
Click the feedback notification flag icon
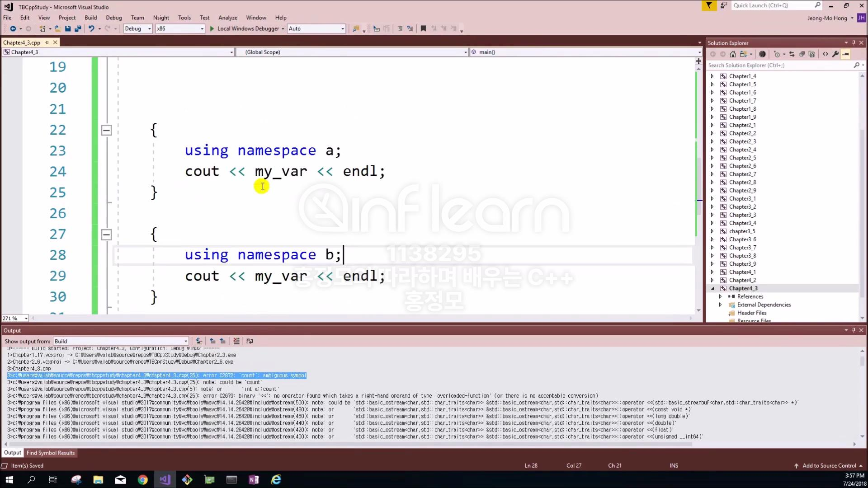[709, 5]
